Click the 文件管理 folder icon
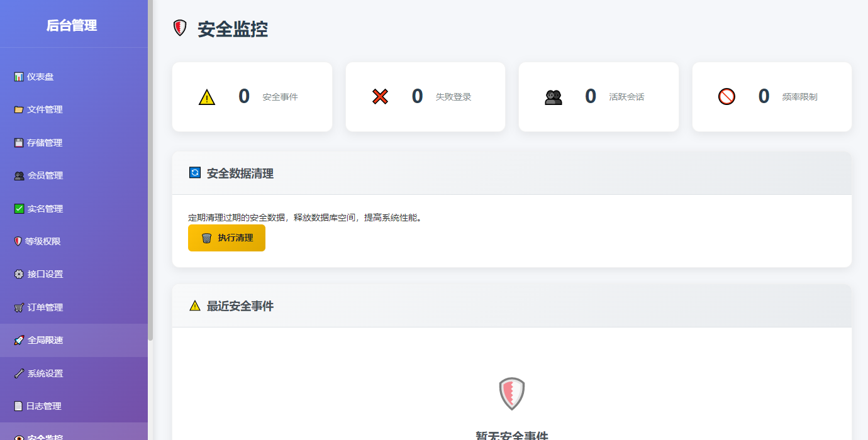The height and width of the screenshot is (440, 868). point(19,109)
